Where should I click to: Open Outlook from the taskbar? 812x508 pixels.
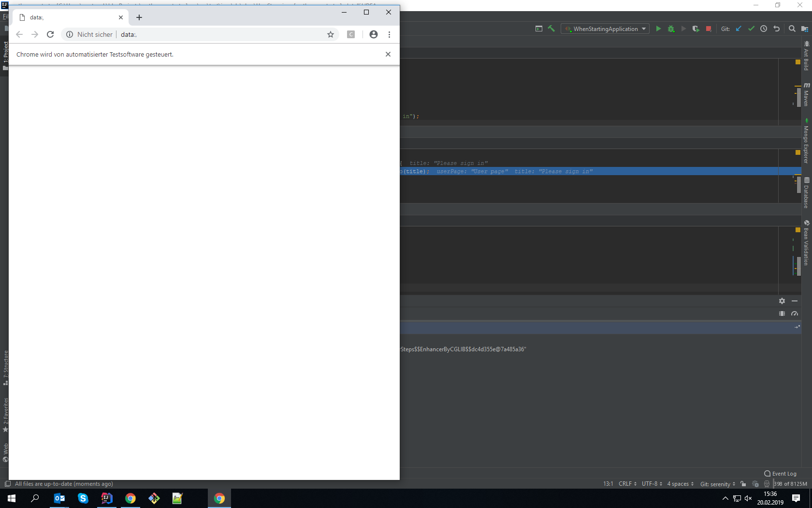pyautogui.click(x=59, y=498)
